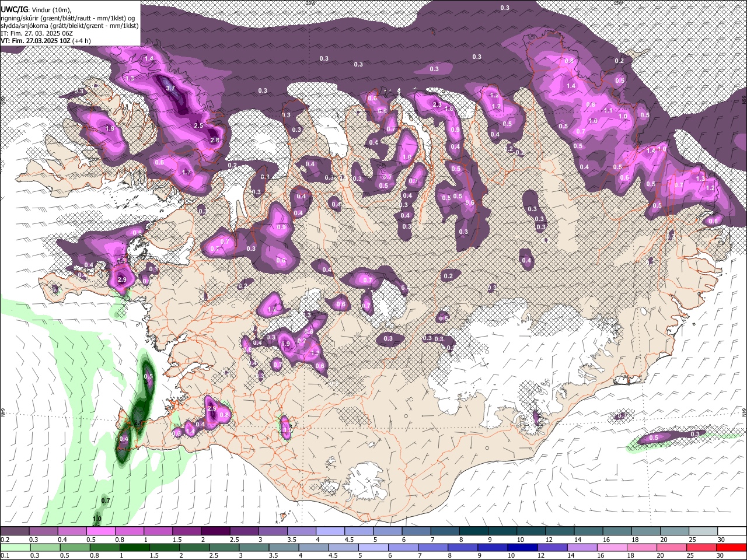Image resolution: width=747 pixels, height=560 pixels.
Task: Click the 4.5 legend label in snow row
Action: [349, 540]
